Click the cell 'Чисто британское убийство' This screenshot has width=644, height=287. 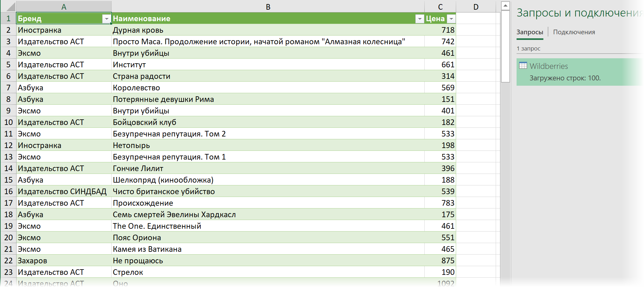click(268, 191)
